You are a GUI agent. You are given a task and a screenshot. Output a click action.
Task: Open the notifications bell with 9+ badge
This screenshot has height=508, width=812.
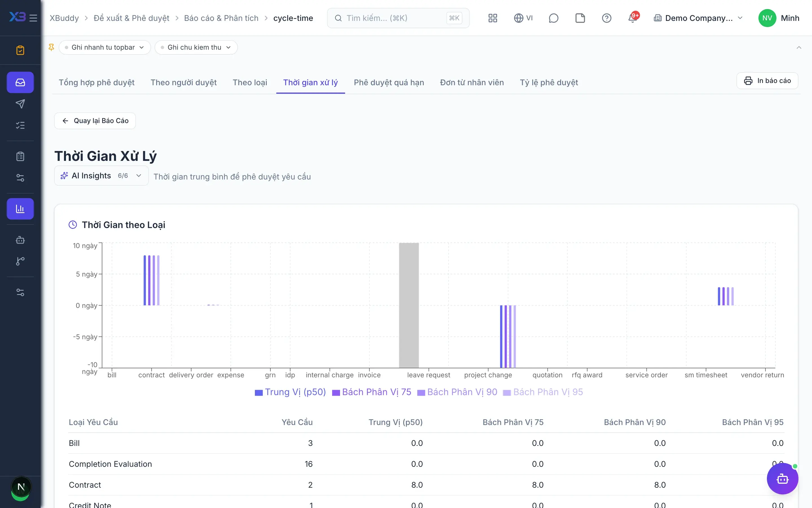click(633, 18)
